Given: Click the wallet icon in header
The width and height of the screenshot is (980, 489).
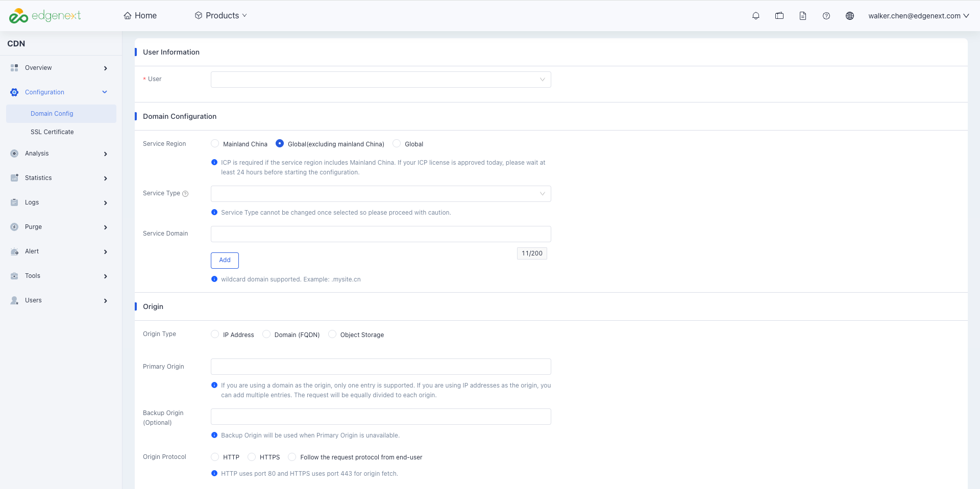Looking at the screenshot, I should click(x=779, y=16).
